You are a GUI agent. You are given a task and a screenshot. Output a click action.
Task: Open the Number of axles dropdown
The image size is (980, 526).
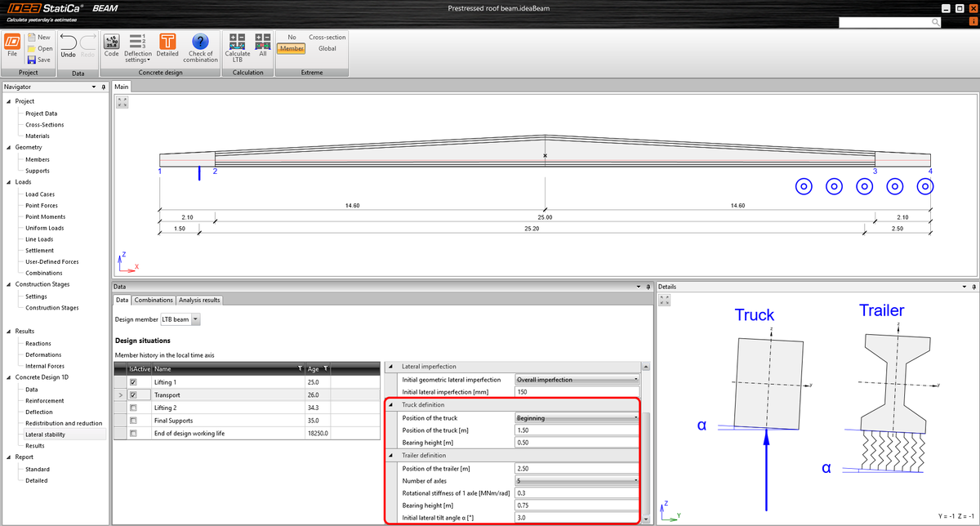pyautogui.click(x=635, y=481)
